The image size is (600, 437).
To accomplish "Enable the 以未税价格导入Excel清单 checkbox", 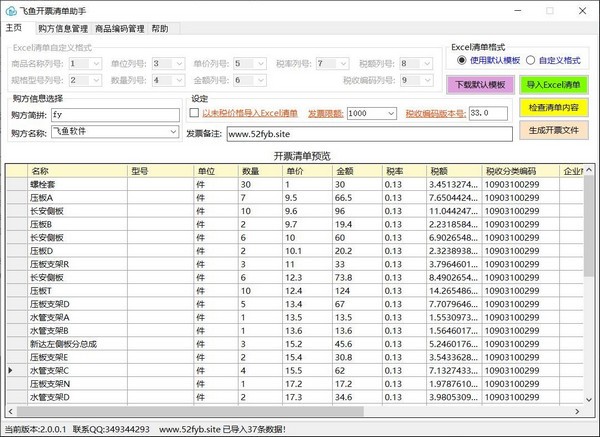I will [x=194, y=114].
